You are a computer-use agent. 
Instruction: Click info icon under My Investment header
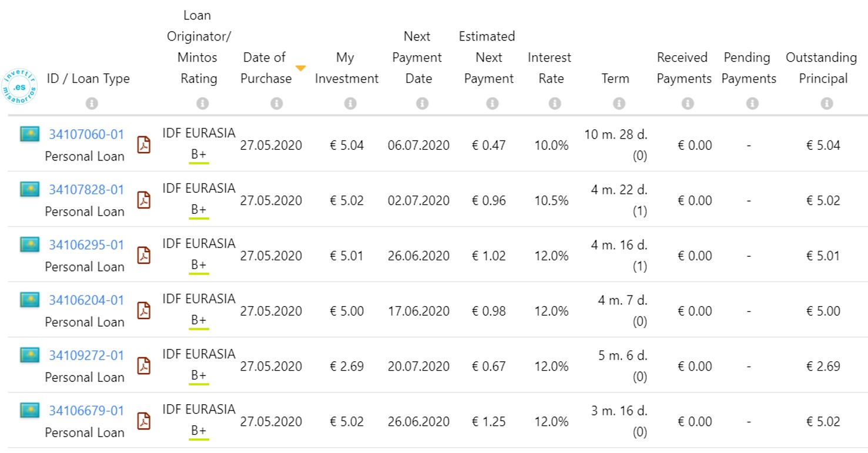click(x=350, y=103)
